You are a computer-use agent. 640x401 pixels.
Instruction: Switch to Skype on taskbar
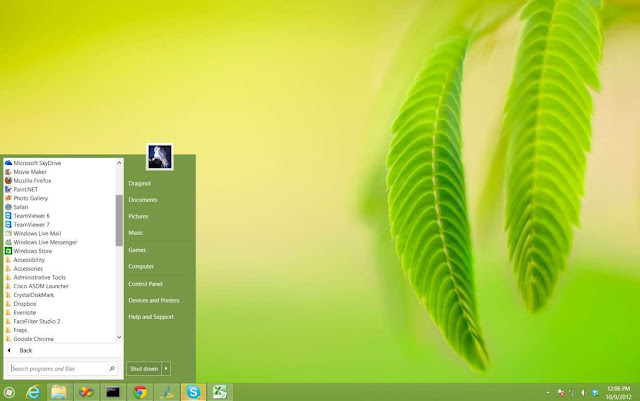click(x=193, y=392)
